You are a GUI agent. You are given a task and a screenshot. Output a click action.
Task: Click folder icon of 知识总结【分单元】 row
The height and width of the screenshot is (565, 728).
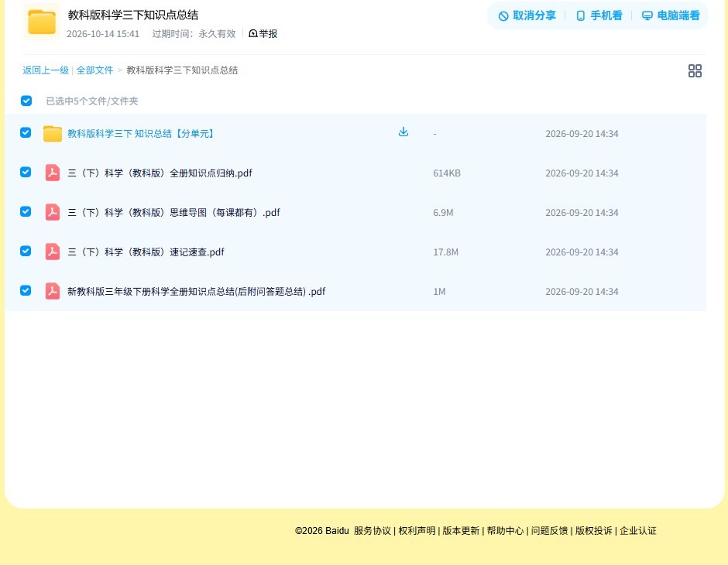point(53,134)
